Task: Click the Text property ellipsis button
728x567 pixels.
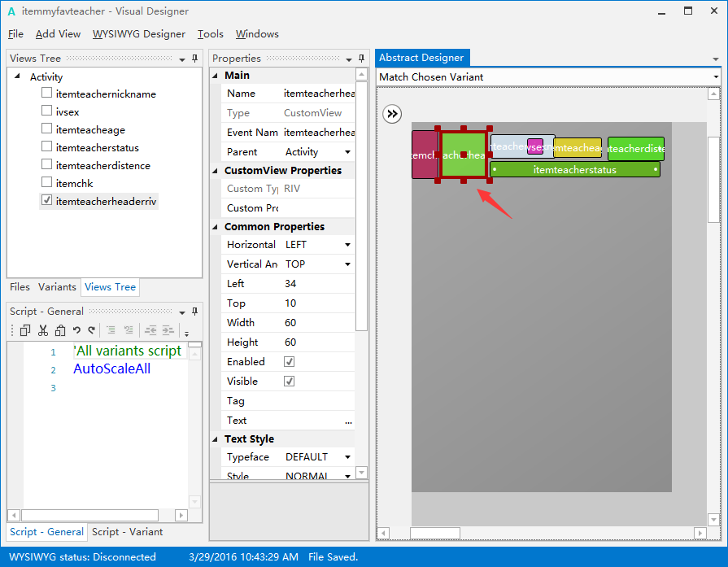Action: tap(349, 420)
